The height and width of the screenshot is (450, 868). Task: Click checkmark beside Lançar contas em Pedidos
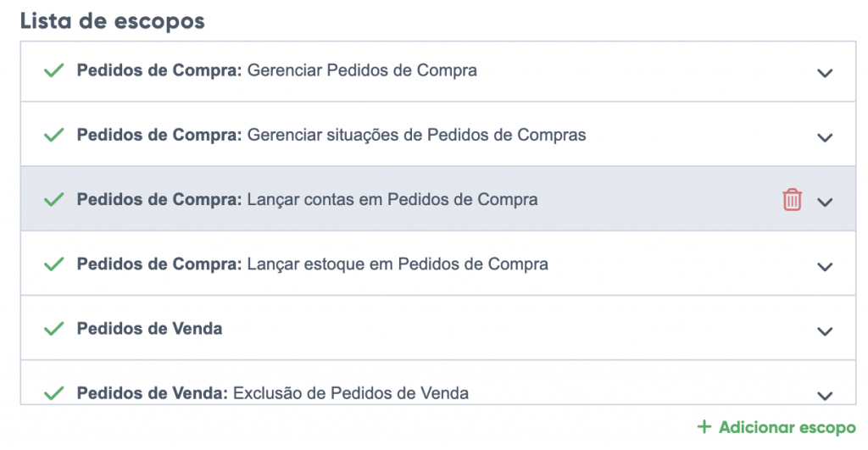click(54, 200)
